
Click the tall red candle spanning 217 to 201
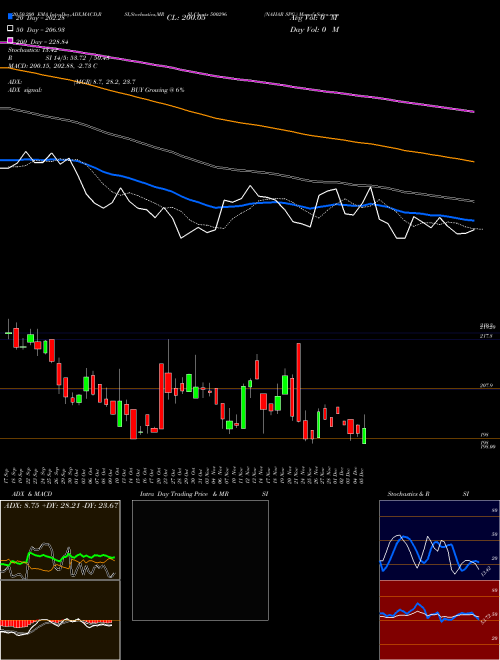[299, 382]
